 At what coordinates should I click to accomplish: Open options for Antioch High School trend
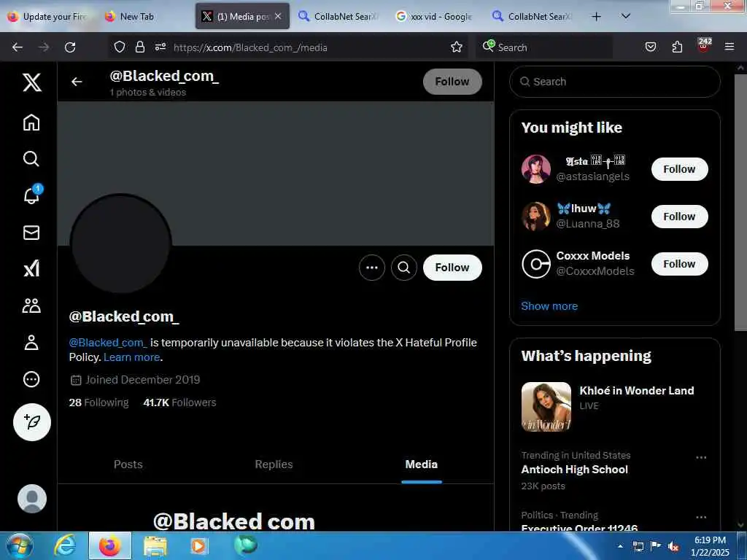coord(701,458)
